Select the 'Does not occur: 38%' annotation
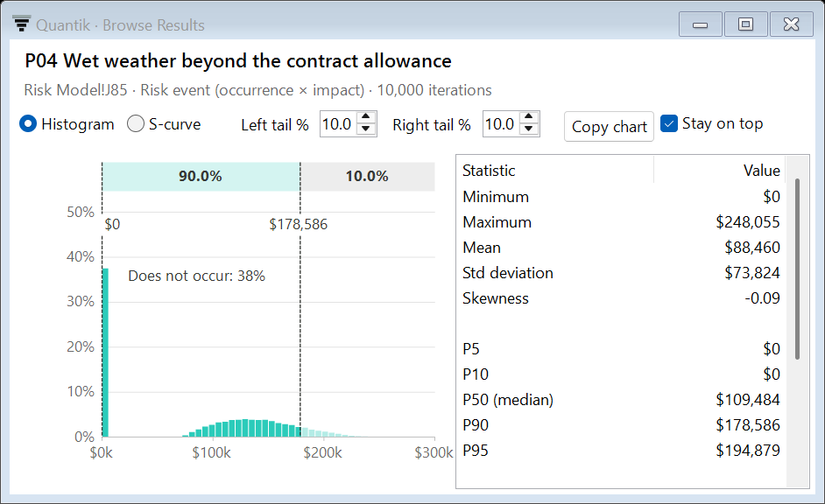 point(196,276)
